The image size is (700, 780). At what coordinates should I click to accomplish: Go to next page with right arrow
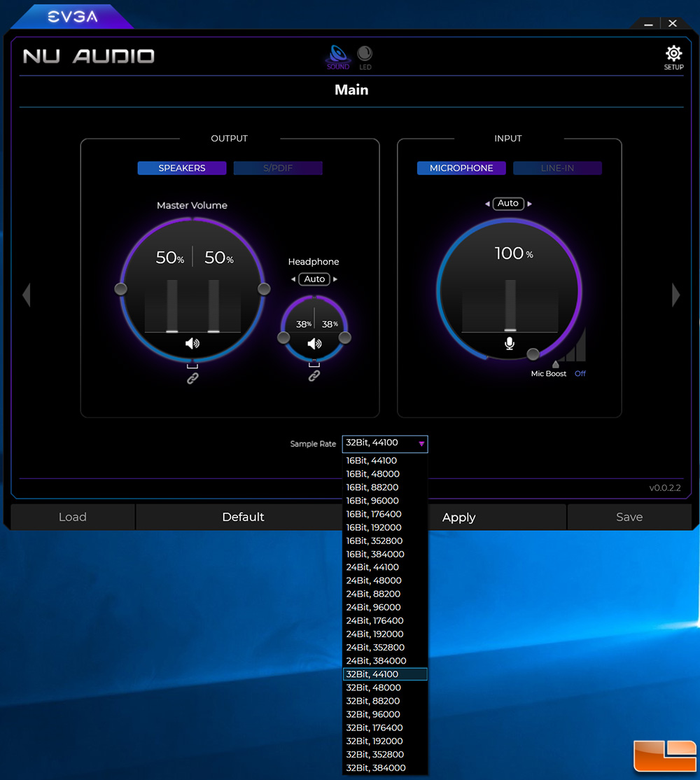pyautogui.click(x=675, y=295)
